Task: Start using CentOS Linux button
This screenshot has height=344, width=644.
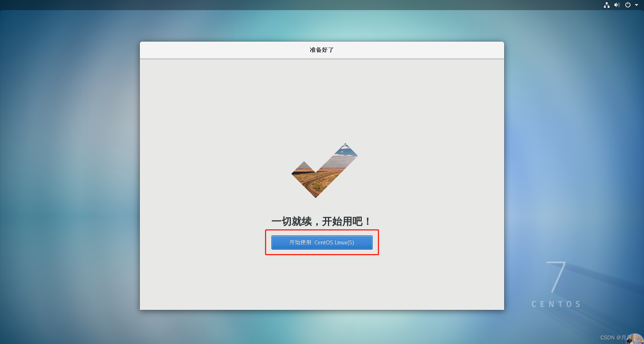Action: (322, 242)
